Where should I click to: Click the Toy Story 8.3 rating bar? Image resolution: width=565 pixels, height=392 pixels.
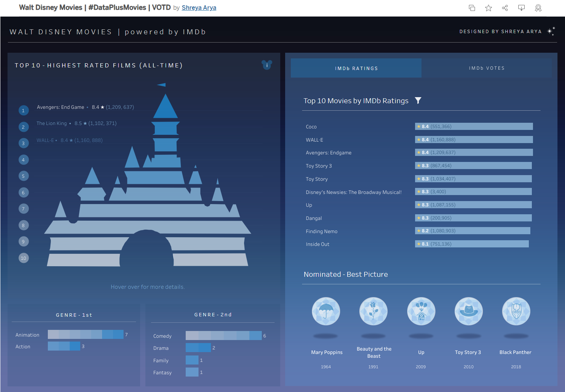click(473, 179)
